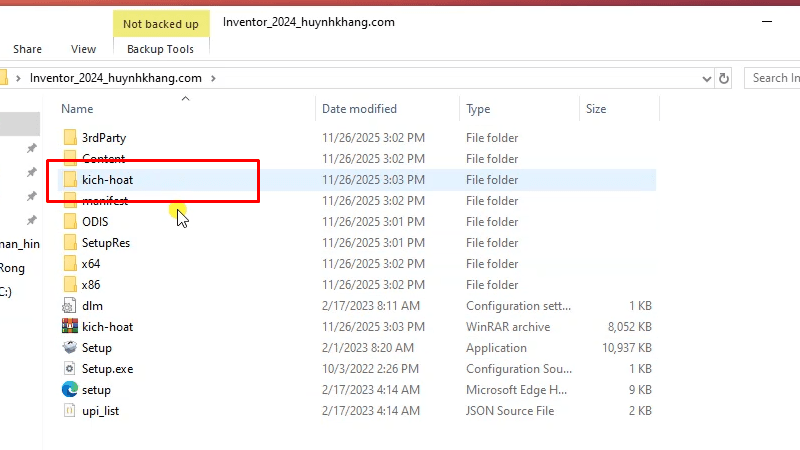Sort files by the Date modified column
This screenshot has height=450, width=800.
[x=359, y=109]
